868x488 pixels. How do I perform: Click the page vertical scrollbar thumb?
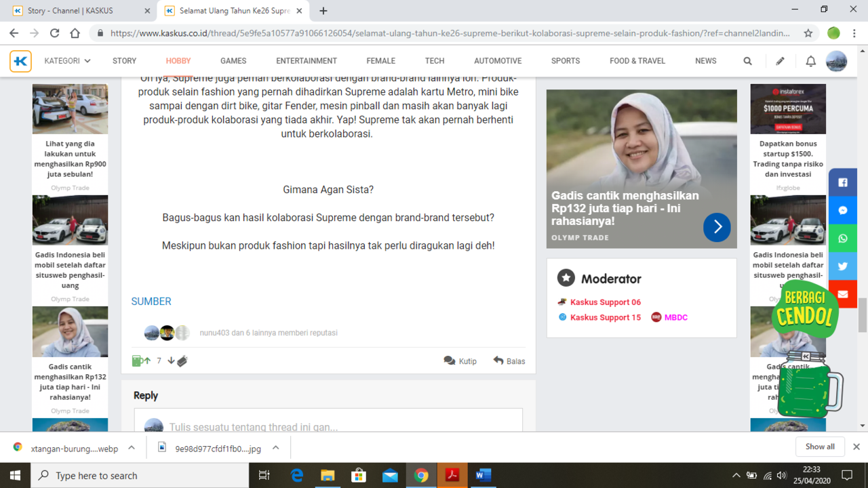(x=863, y=315)
